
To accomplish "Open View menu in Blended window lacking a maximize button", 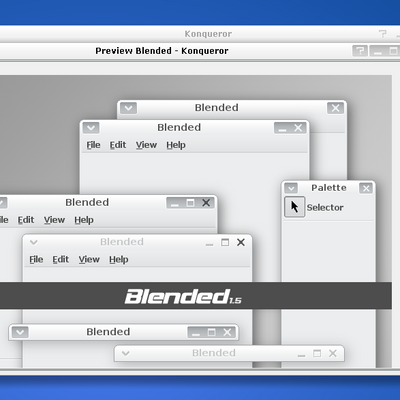I will tap(146, 145).
